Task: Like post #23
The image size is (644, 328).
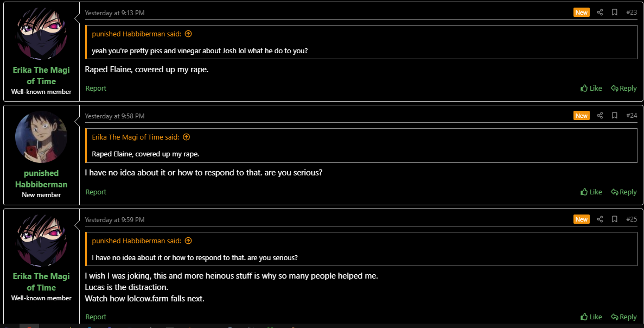Action: tap(591, 88)
